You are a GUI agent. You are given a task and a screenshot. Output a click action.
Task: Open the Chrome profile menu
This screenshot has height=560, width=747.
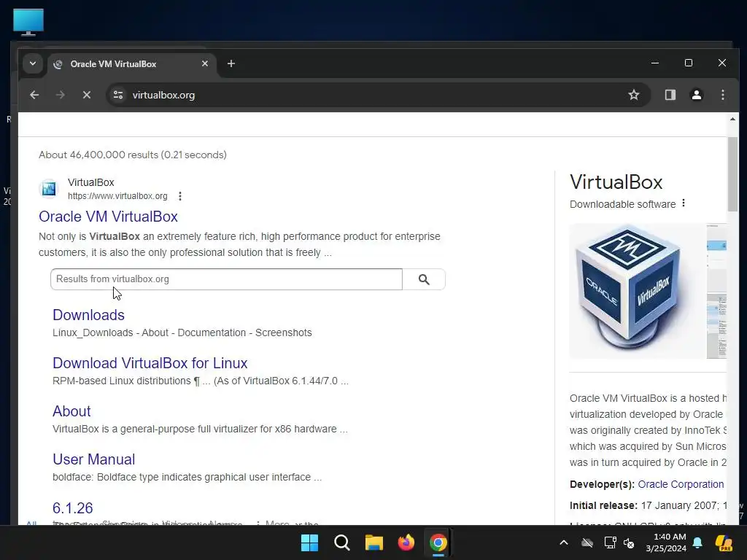click(x=697, y=95)
